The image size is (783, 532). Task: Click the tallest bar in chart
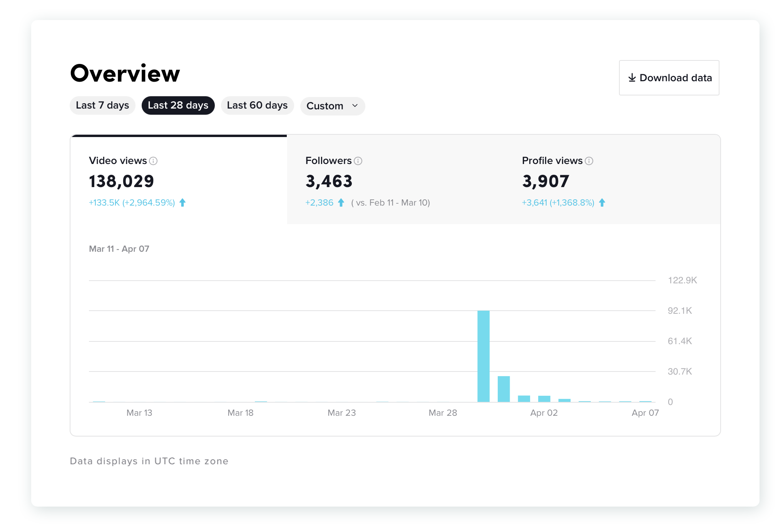coord(484,356)
